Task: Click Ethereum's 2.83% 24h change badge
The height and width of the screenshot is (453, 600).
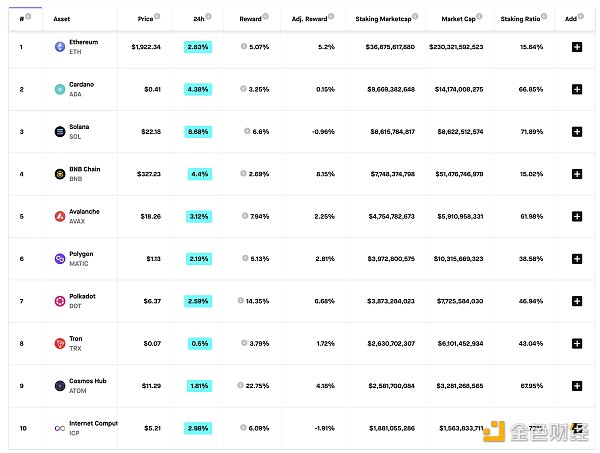Action: click(198, 47)
